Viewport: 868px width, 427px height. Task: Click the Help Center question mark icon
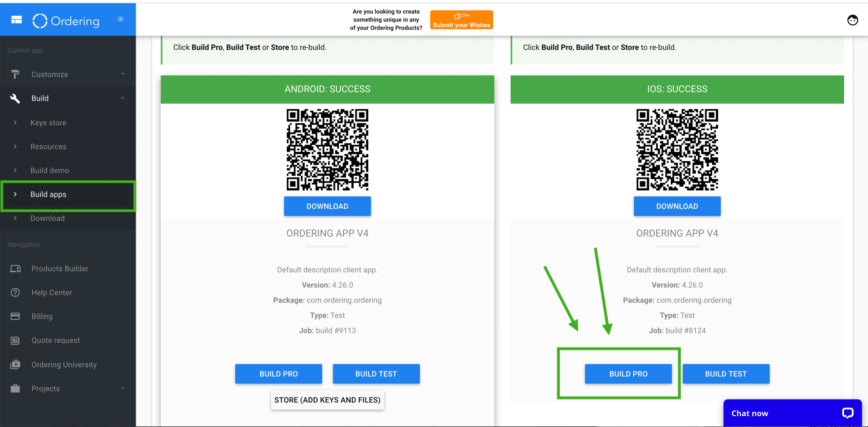click(x=15, y=292)
